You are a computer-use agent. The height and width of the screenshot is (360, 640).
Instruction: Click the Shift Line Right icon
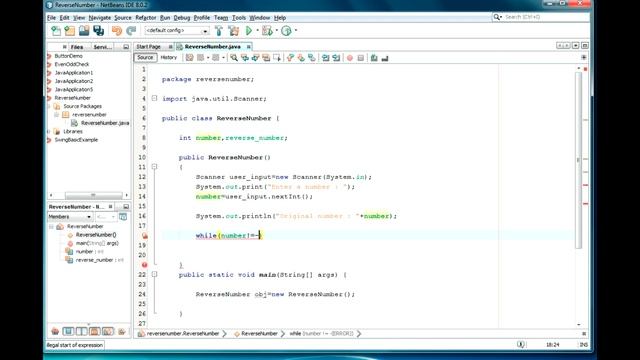(336, 58)
